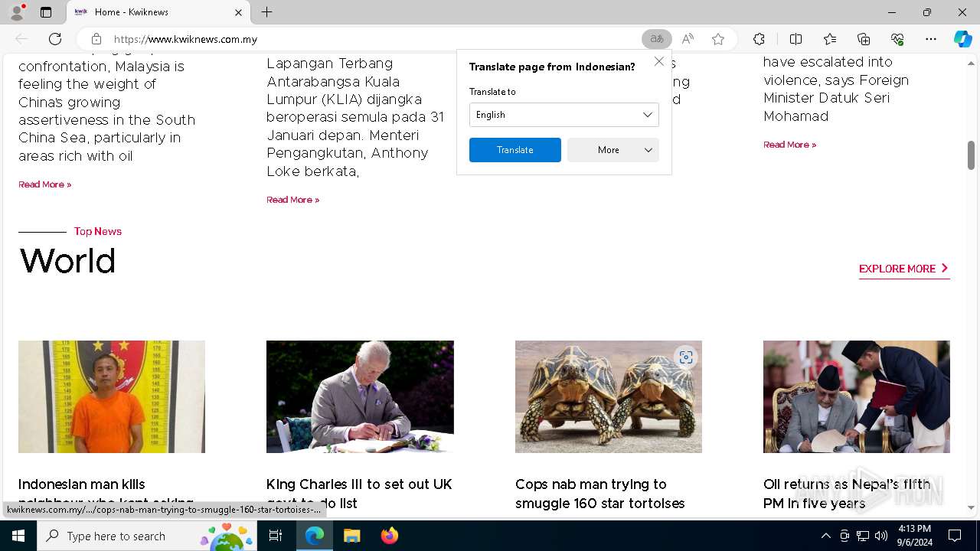Screen dimensions: 980x551
Task: Close the Home - Kwiknews tab
Action: tap(238, 12)
